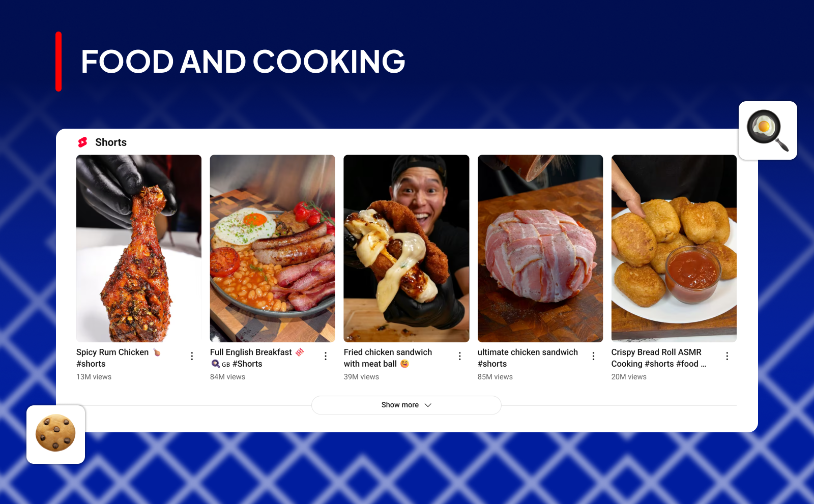Open the Crispy Bread Roll thumbnail

pos(674,248)
